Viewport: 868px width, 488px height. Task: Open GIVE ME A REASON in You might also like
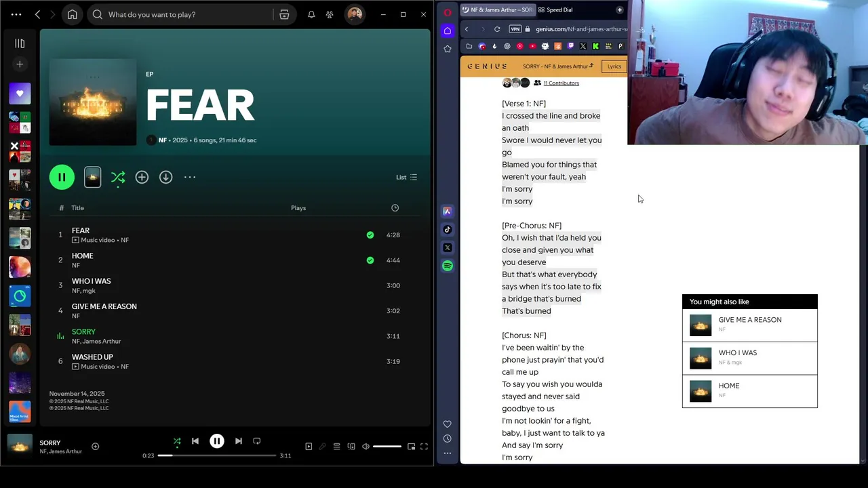click(750, 325)
